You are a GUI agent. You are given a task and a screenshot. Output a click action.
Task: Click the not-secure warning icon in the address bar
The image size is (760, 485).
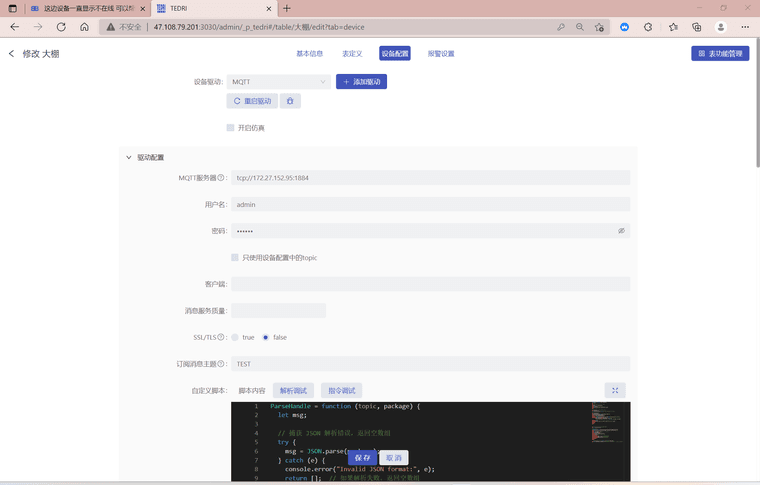(x=111, y=27)
